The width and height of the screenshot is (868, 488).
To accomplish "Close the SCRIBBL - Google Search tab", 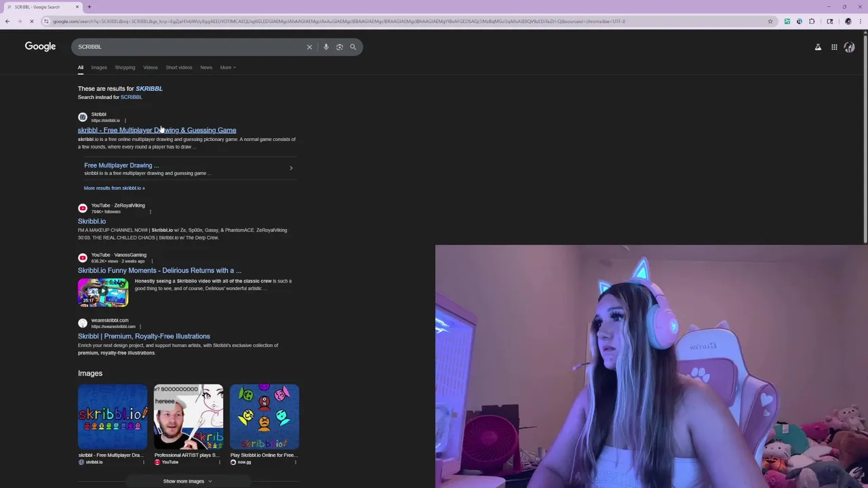I will pos(77,7).
